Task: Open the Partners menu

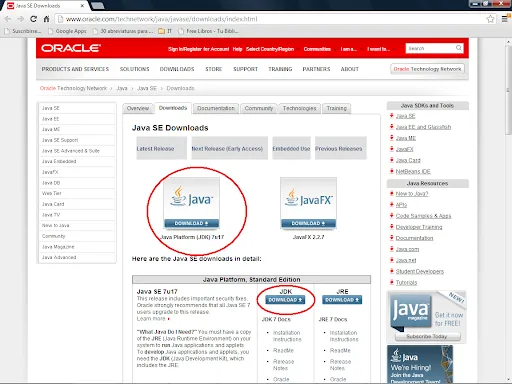Action: [316, 69]
